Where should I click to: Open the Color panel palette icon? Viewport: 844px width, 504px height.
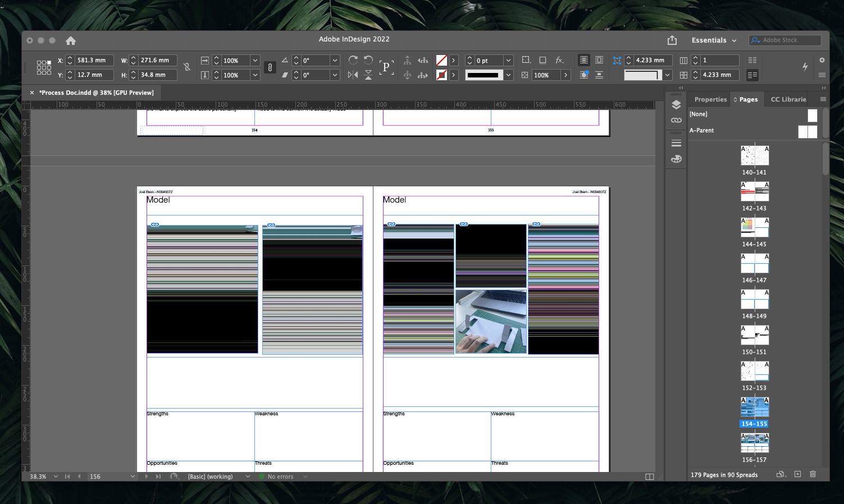[676, 159]
